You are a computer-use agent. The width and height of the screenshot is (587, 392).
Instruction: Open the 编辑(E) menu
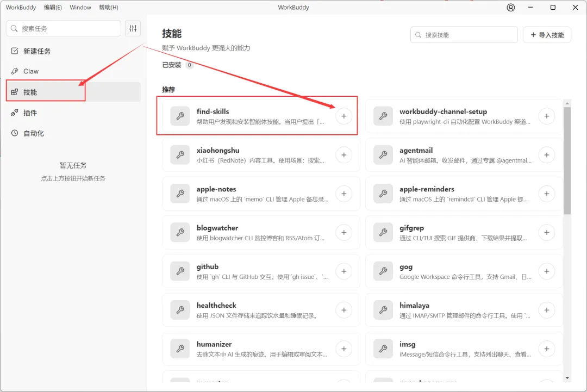[x=53, y=8]
